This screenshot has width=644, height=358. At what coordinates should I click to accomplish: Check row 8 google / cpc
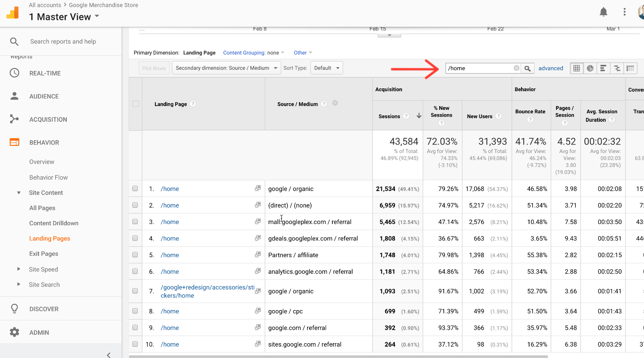(x=135, y=311)
